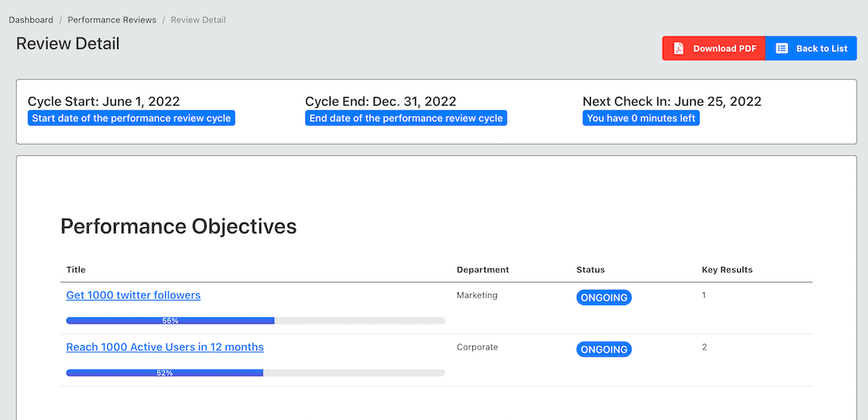Click the Start date description badge
Image resolution: width=868 pixels, height=420 pixels.
click(x=131, y=119)
